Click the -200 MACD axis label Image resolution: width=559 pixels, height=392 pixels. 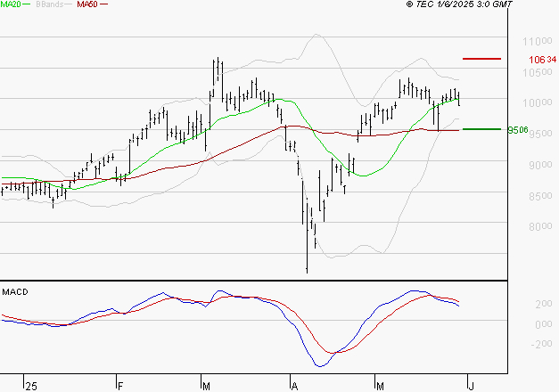click(517, 344)
